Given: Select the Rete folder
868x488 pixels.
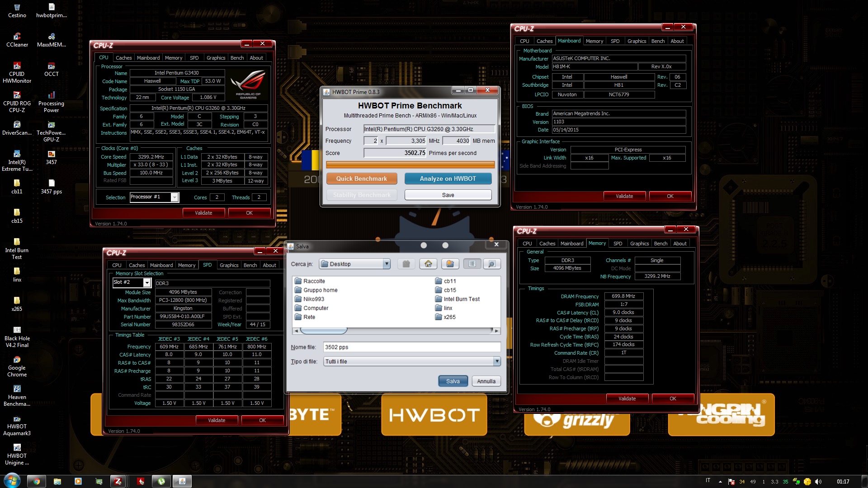Looking at the screenshot, I should [305, 317].
